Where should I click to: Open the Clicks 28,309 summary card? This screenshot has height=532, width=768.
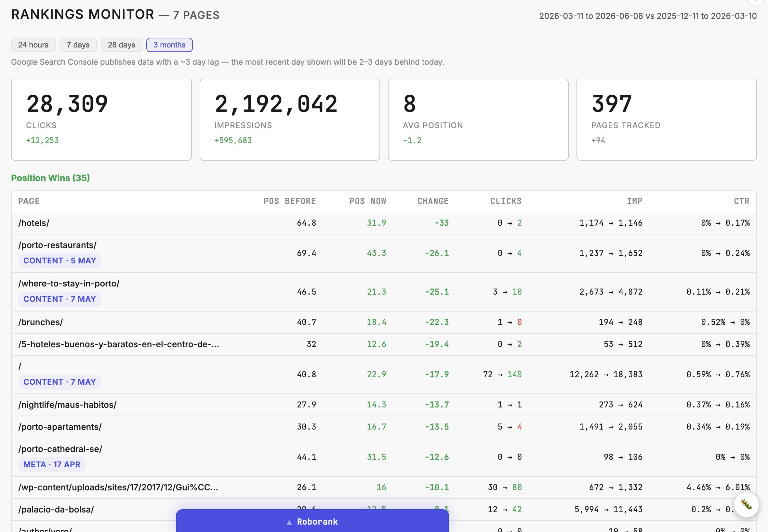pos(101,120)
